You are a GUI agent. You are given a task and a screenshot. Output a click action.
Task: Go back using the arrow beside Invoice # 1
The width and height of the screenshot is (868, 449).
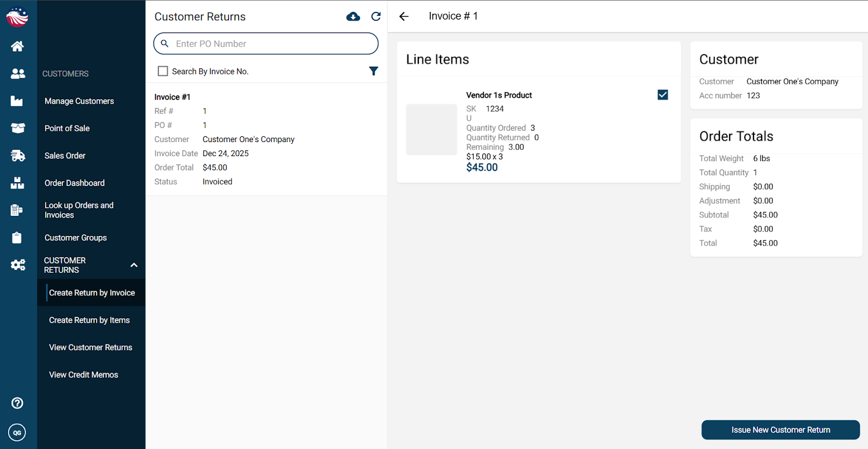click(404, 16)
